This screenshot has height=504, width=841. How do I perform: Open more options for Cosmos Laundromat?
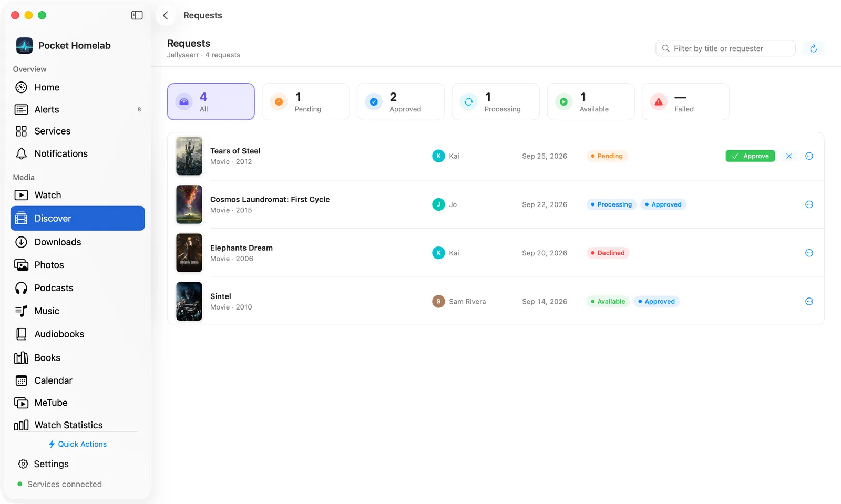(809, 204)
